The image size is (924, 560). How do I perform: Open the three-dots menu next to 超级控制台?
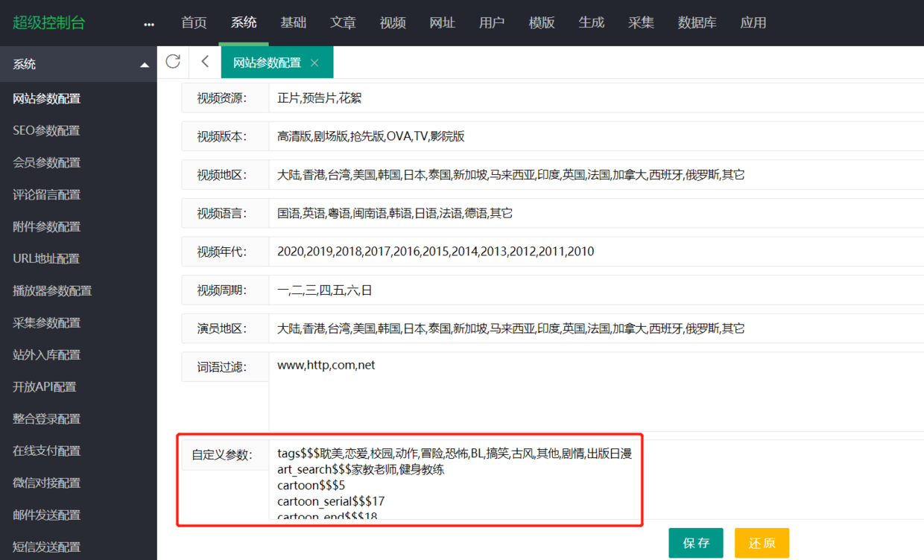coord(149,24)
